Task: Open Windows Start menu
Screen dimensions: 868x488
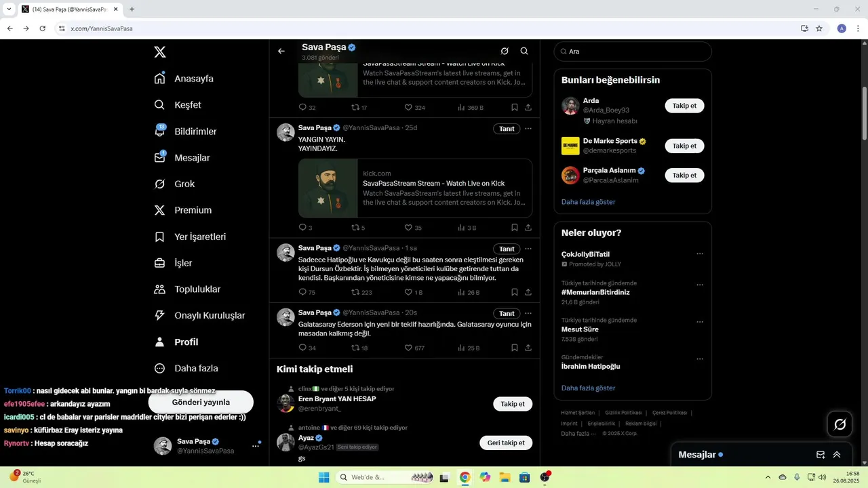Action: 324,477
